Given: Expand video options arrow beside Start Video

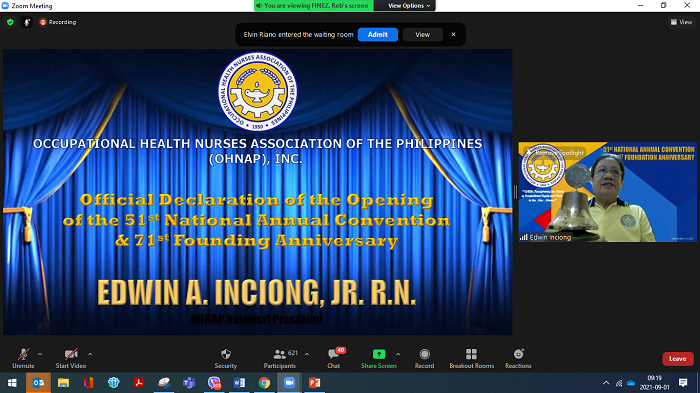Looking at the screenshot, I should (90, 354).
